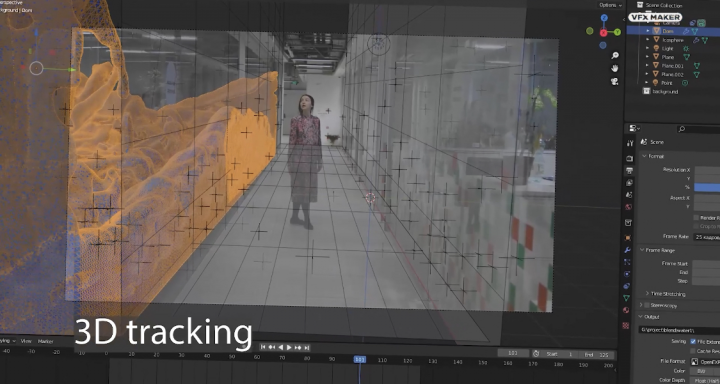Open the Render properties tab icon
720x384 pixels.
point(629,158)
